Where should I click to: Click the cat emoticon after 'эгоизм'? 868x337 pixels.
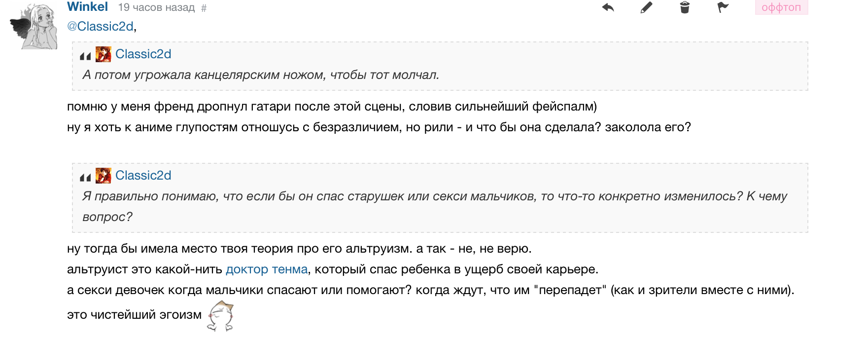[x=220, y=316]
